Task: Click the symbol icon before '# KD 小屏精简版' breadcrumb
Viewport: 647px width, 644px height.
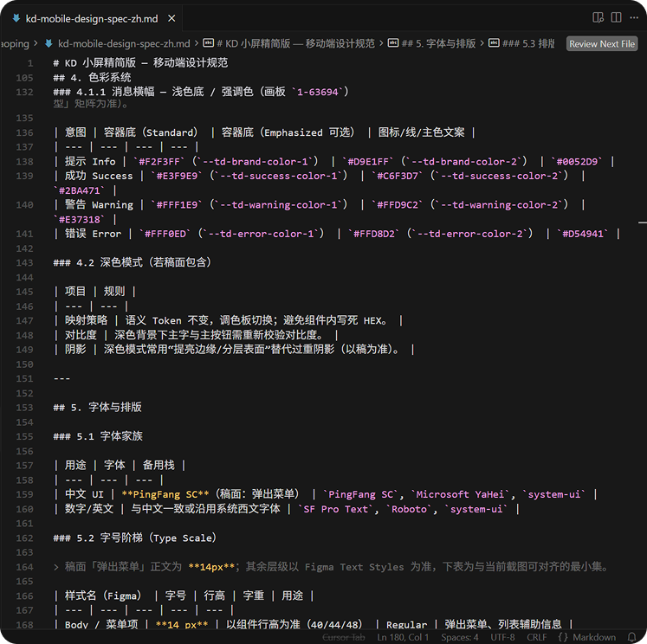Action: (x=209, y=43)
